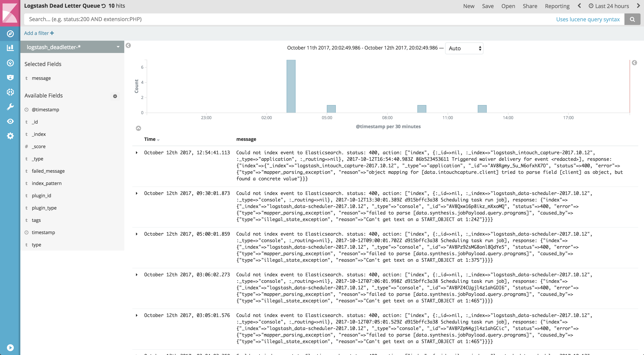Open Management gear in sidebar
Screen dimensions: 644x355
(x=10, y=136)
